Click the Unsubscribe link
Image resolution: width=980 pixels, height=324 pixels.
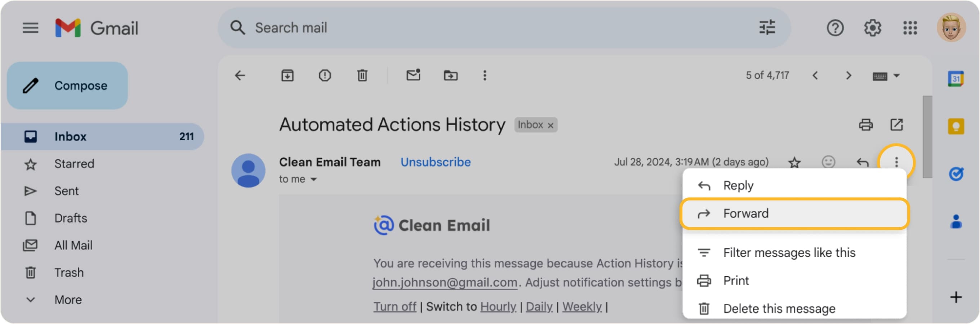(435, 162)
